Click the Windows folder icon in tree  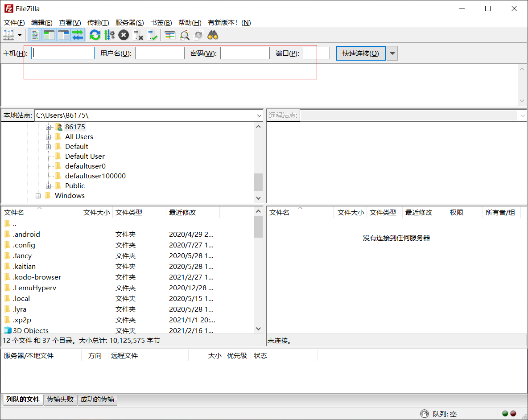[48, 196]
